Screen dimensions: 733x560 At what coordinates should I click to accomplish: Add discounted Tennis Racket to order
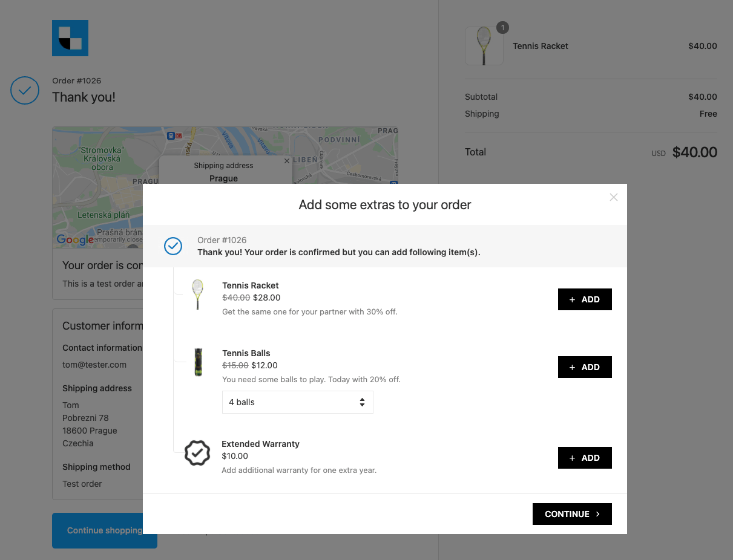click(585, 299)
